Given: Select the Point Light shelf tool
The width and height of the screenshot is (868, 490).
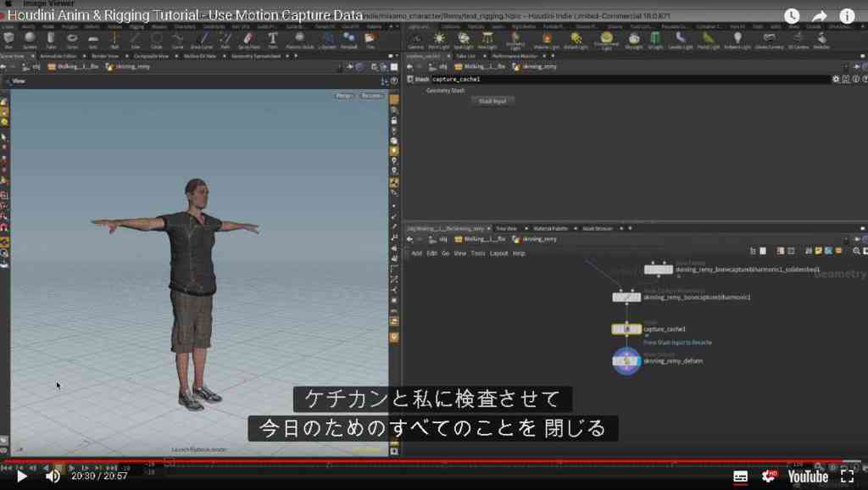Looking at the screenshot, I should pos(439,40).
